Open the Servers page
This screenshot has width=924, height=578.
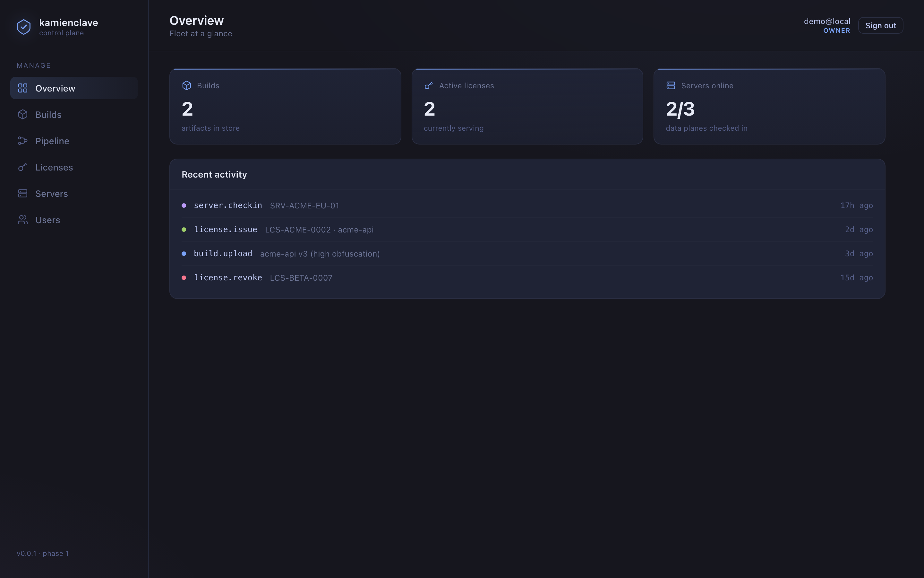click(x=74, y=193)
